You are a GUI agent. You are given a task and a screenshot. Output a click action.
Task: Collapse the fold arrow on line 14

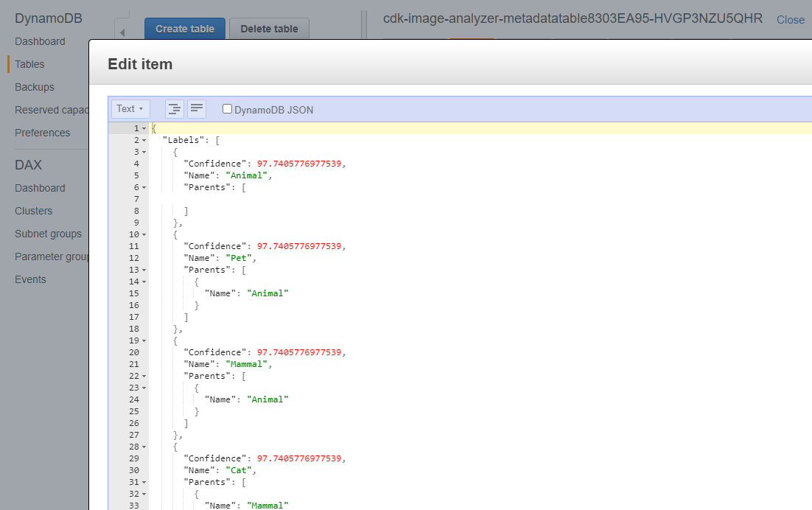pyautogui.click(x=144, y=282)
